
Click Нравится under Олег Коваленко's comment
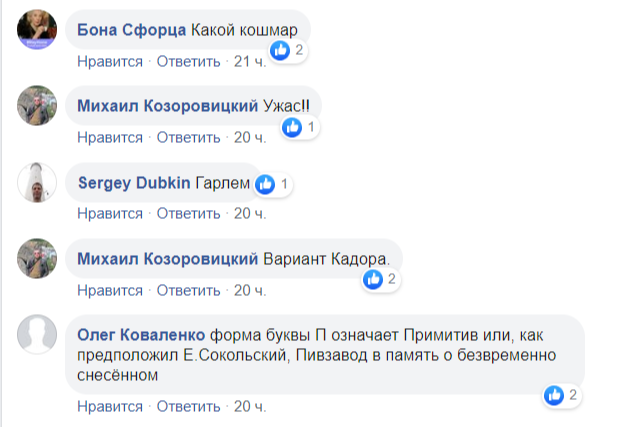110,406
